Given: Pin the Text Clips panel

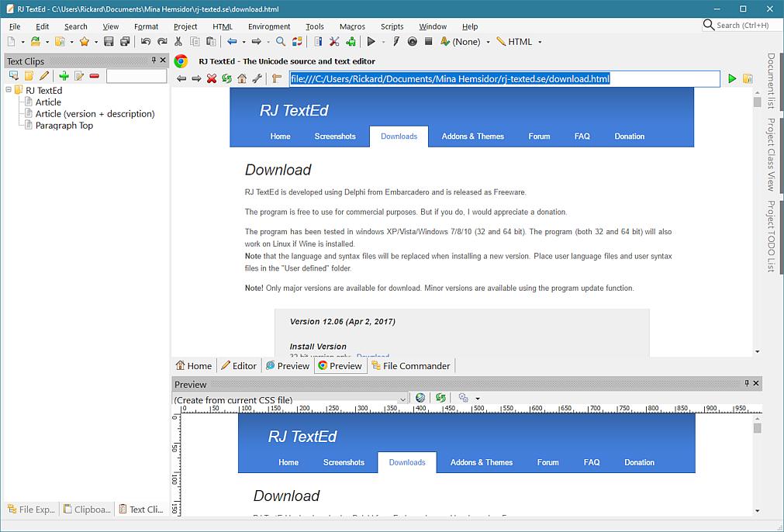Looking at the screenshot, I should coord(154,60).
